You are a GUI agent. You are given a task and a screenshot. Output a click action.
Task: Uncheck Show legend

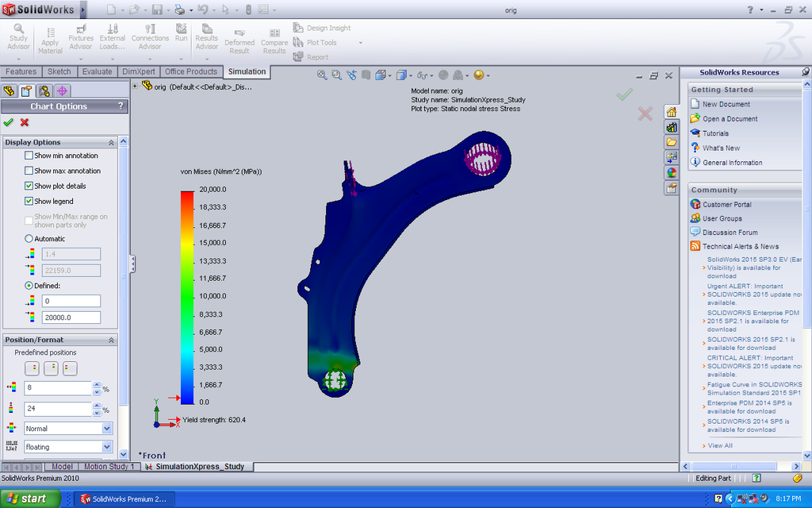[29, 201]
